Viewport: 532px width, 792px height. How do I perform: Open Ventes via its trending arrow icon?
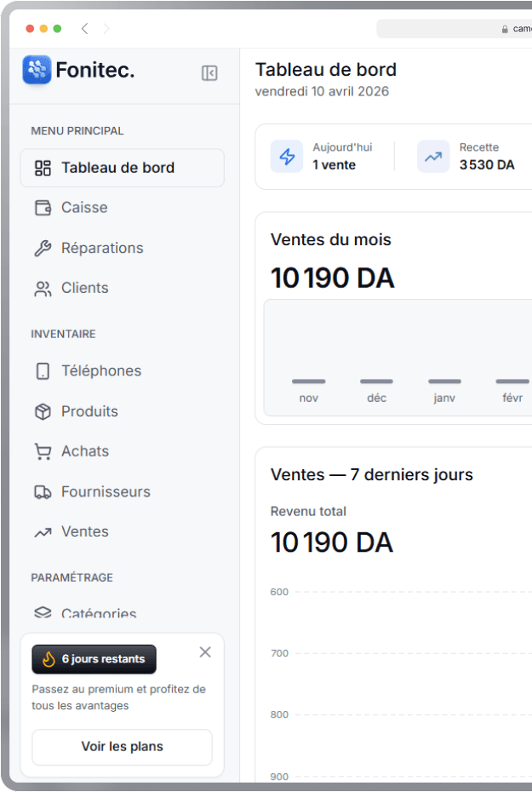coord(43,531)
